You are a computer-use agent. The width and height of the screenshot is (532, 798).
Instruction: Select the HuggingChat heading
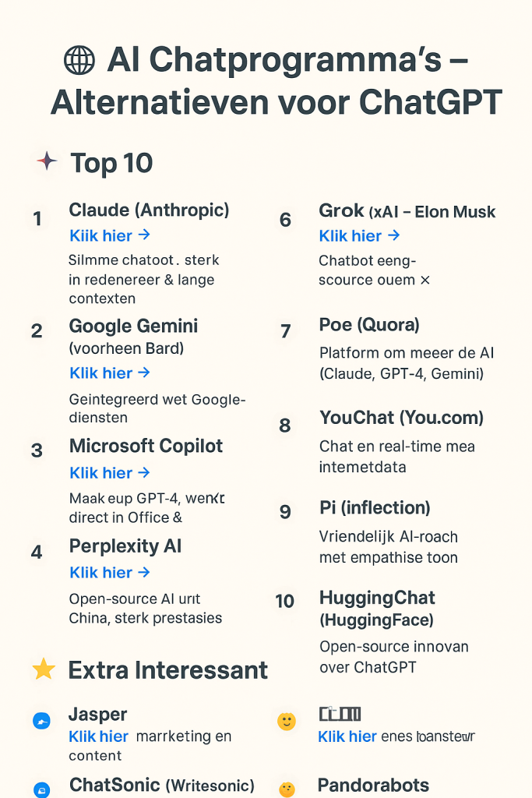click(x=377, y=598)
